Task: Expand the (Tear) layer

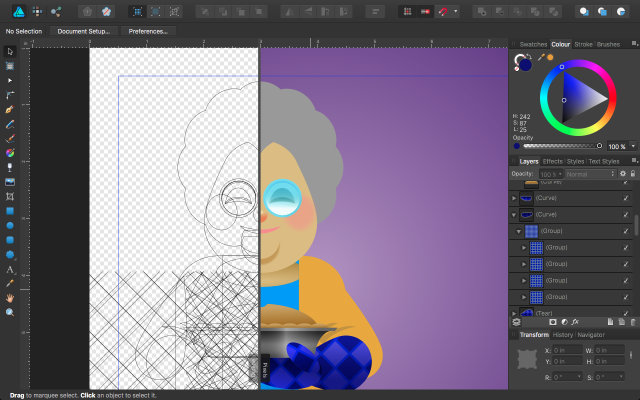Action: coord(514,313)
